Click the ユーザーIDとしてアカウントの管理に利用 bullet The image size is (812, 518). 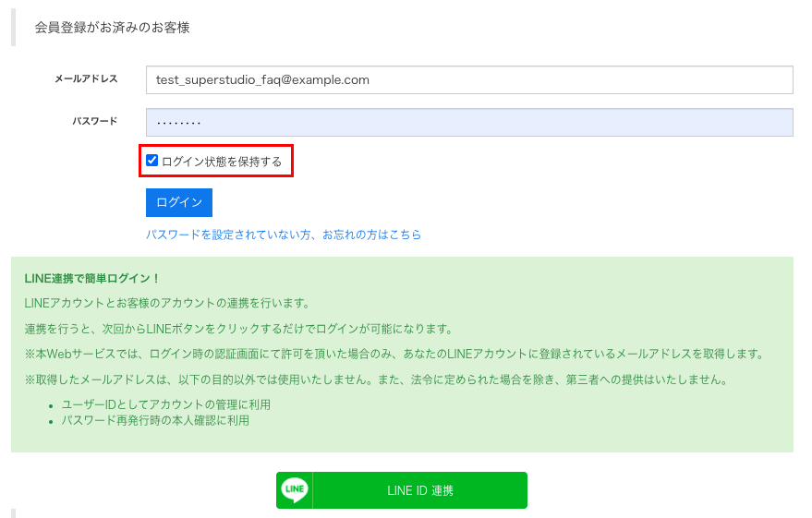coord(165,404)
